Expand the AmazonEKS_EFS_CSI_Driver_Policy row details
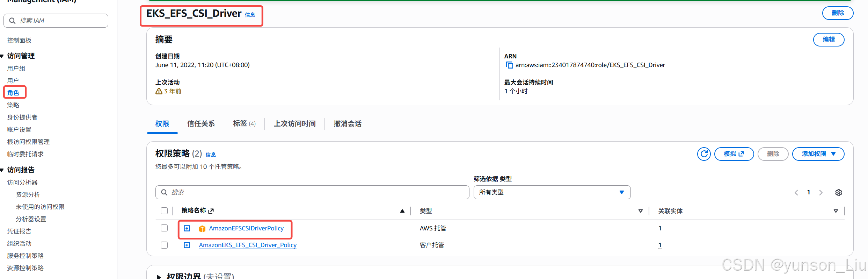 (x=187, y=245)
